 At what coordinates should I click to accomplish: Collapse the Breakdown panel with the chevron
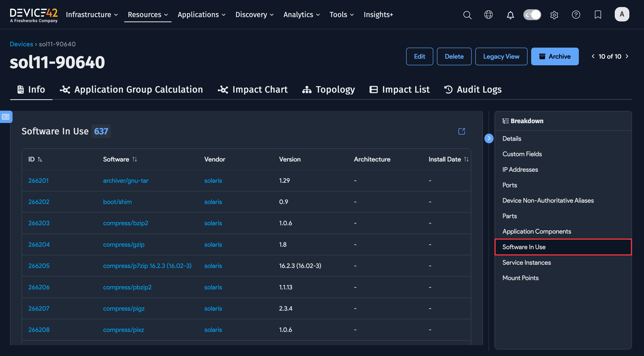coord(489,138)
